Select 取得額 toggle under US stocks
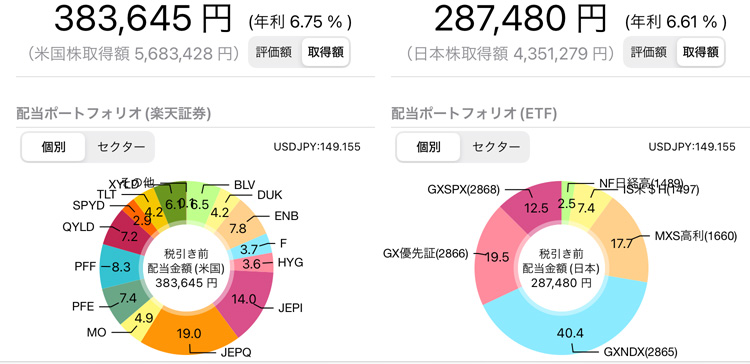This screenshot has height=364, width=750. point(326,52)
